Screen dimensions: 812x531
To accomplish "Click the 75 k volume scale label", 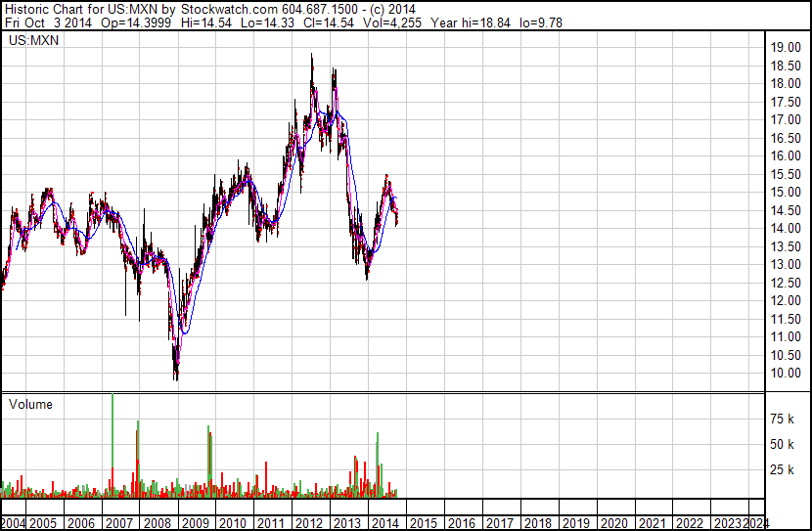I will 782,419.
